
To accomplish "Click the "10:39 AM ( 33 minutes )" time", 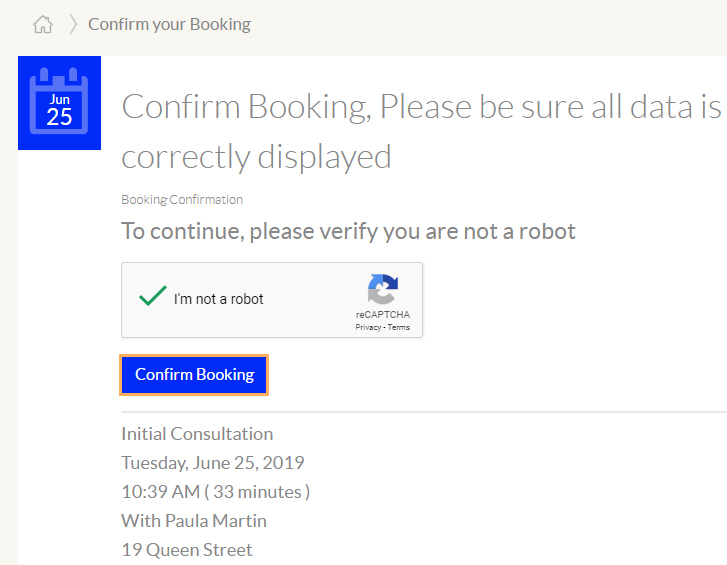I will click(216, 492).
